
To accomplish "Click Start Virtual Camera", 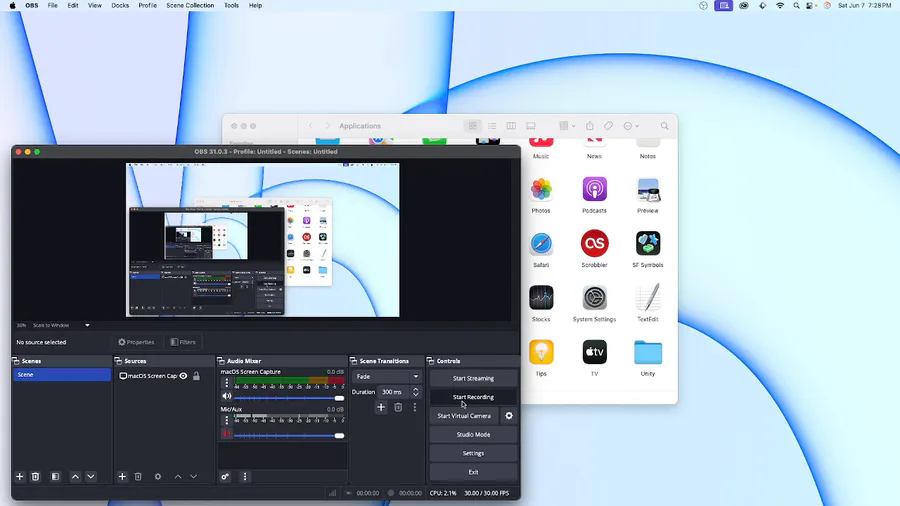I will coord(464,416).
